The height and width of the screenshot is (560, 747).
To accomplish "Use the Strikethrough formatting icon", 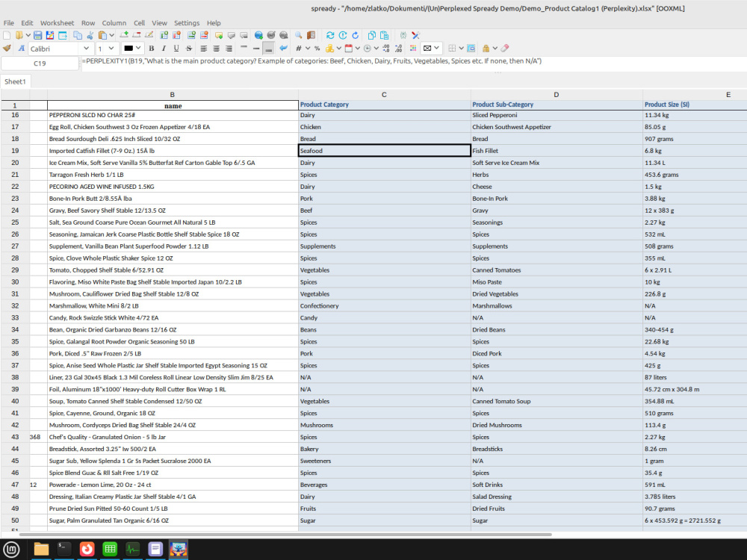I will [x=188, y=49].
